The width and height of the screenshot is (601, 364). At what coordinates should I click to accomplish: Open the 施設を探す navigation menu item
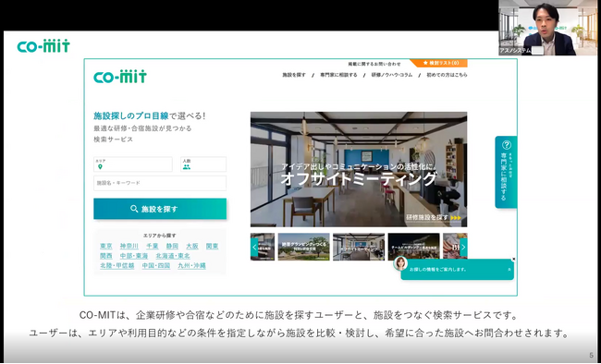pyautogui.click(x=294, y=75)
